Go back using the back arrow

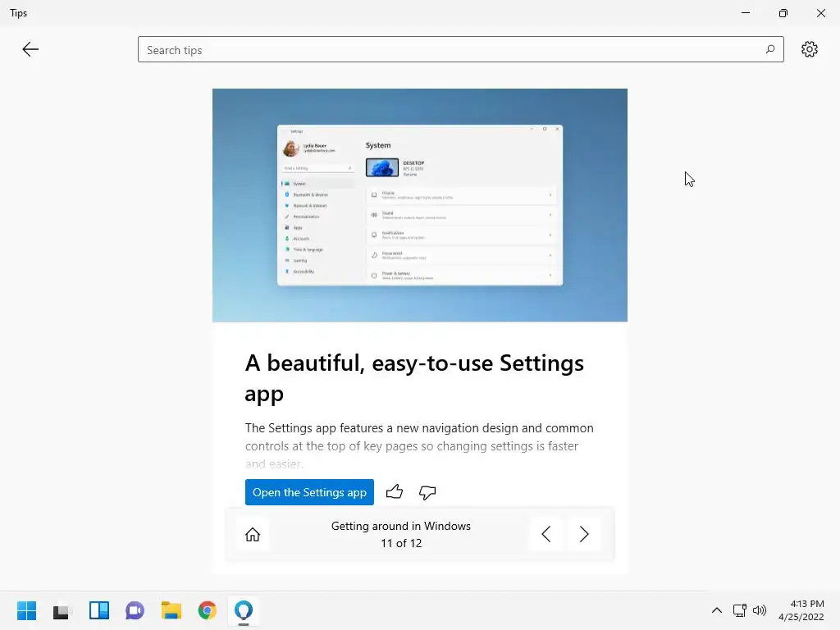pos(30,49)
